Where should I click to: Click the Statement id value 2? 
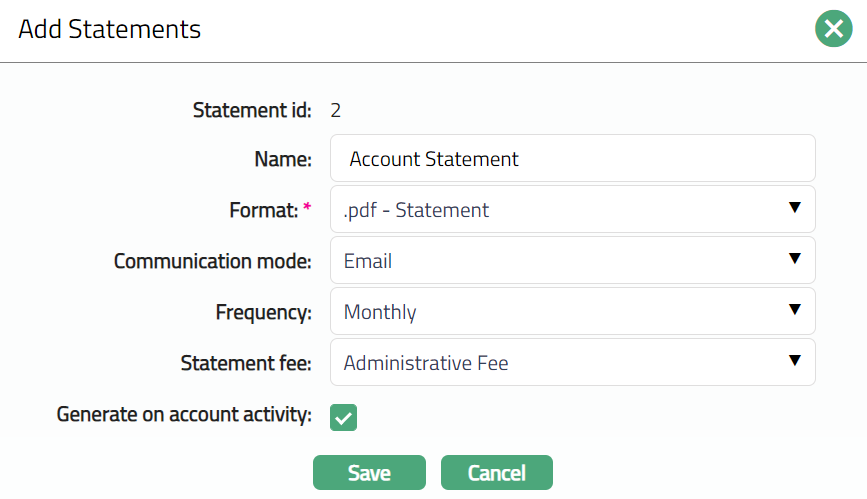(x=335, y=110)
